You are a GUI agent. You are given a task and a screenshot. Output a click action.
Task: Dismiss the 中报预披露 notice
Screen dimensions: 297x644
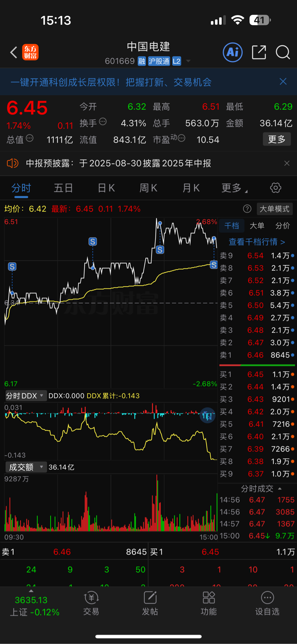point(287,163)
